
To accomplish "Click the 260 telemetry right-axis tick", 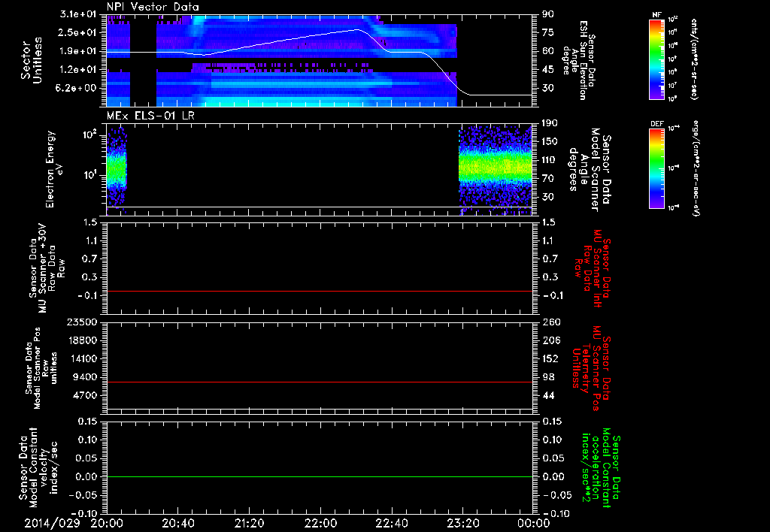I will pos(550,322).
